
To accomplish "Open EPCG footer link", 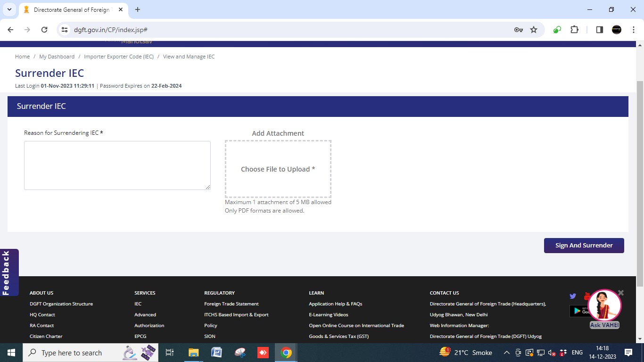I will click(x=140, y=337).
